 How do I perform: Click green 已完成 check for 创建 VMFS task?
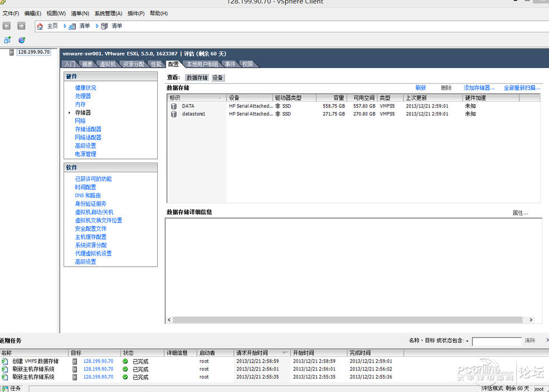[125, 361]
